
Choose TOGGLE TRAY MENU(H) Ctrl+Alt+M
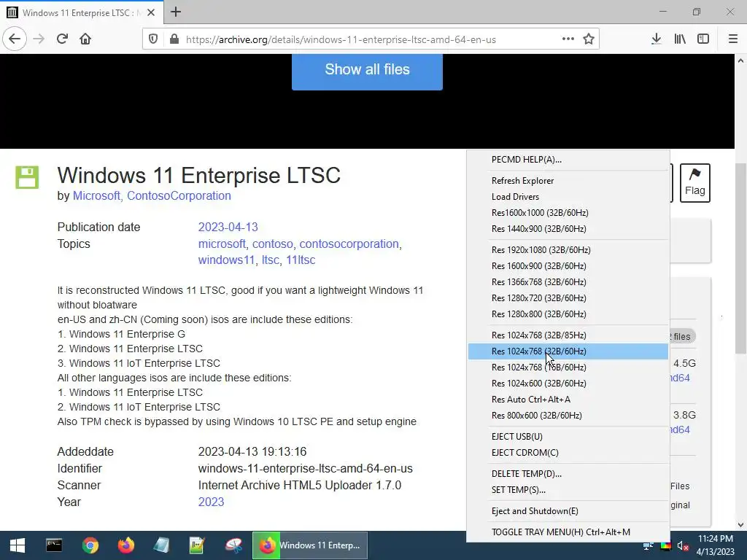click(568, 532)
